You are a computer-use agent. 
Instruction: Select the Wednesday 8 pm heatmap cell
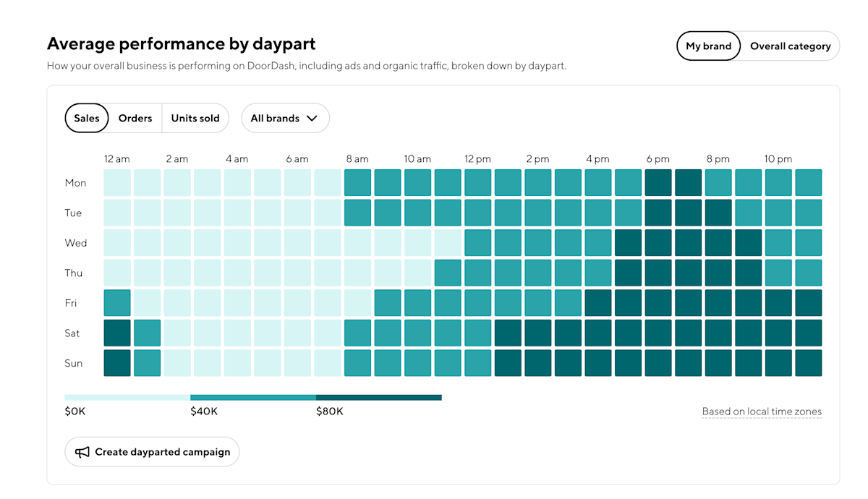point(718,243)
